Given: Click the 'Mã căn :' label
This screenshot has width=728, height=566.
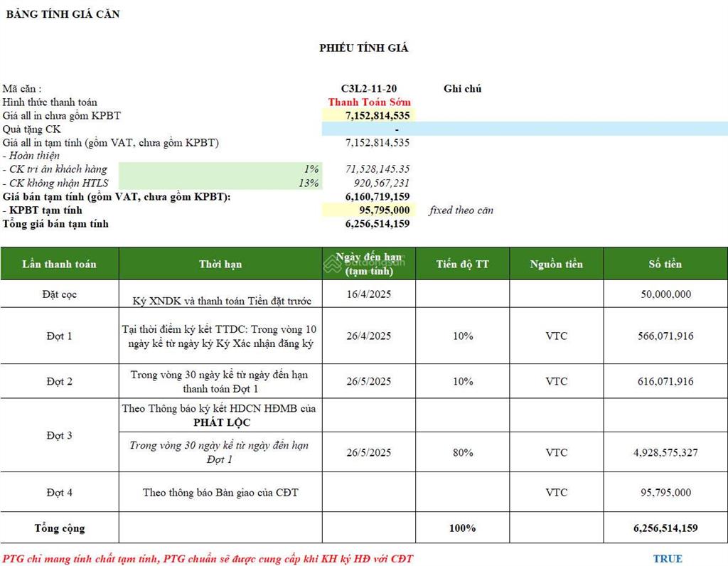Looking at the screenshot, I should pos(22,89).
